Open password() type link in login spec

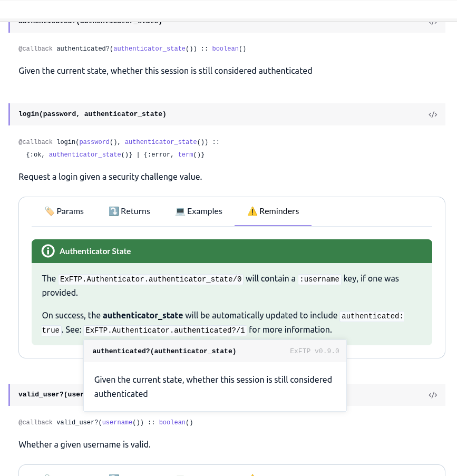click(94, 142)
